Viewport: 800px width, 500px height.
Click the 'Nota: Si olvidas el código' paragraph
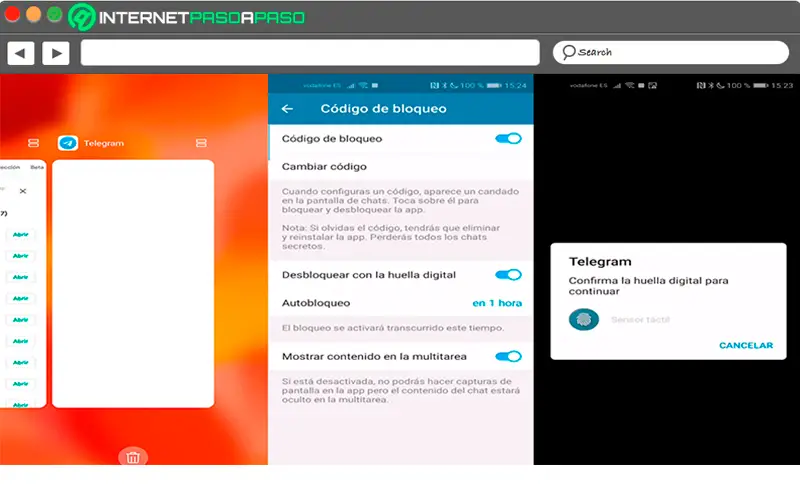click(391, 237)
